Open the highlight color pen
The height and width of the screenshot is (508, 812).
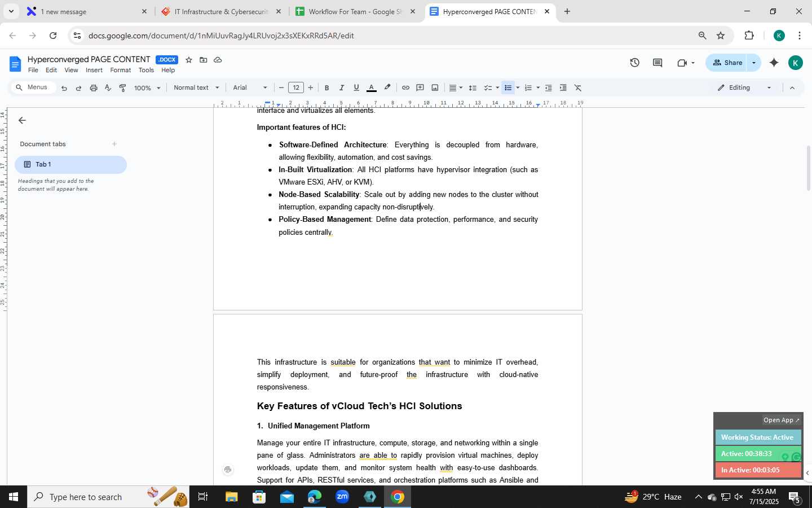coord(387,88)
